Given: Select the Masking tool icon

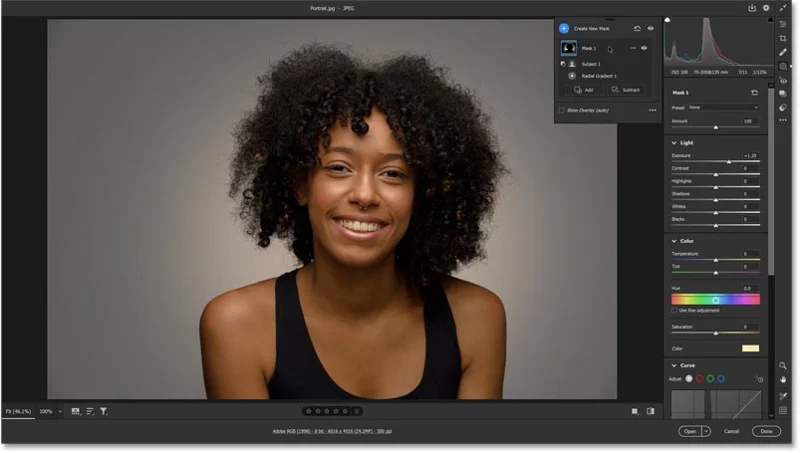Looking at the screenshot, I should pyautogui.click(x=783, y=66).
